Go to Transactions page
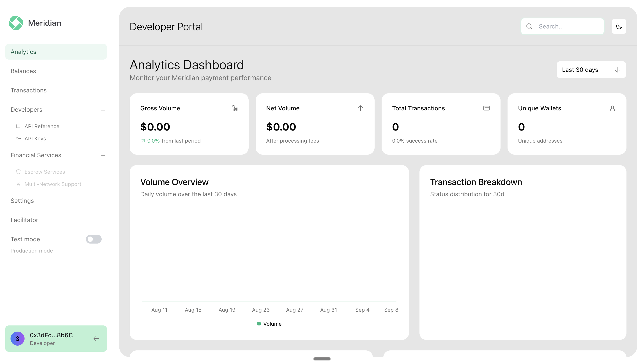Screen dimensions: 644x364 pos(28,90)
